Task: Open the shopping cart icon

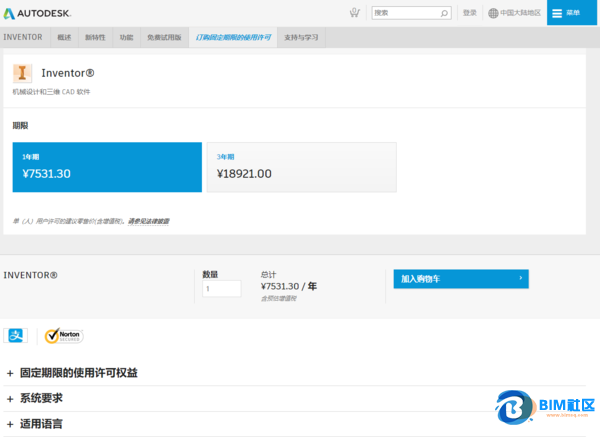Action: pyautogui.click(x=354, y=13)
